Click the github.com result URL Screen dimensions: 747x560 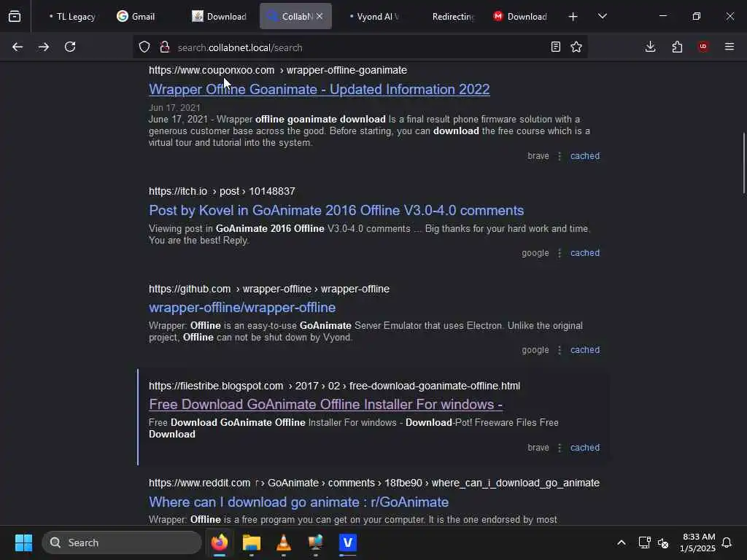pos(269,289)
